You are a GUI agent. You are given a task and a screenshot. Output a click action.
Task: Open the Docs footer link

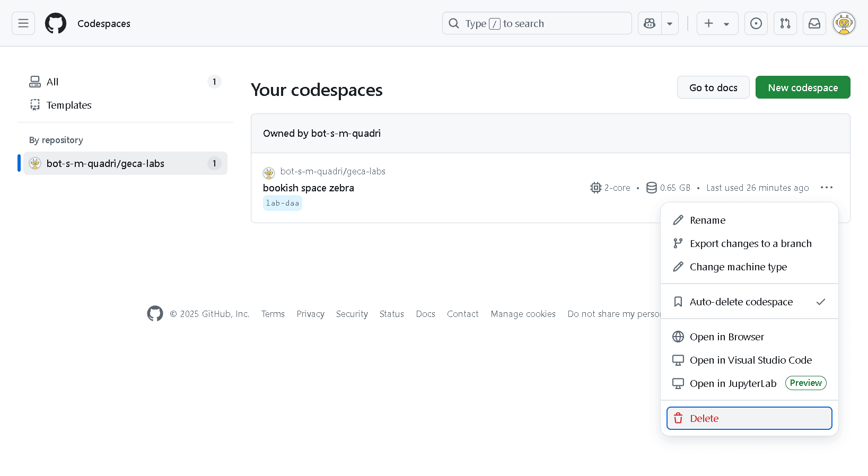[426, 314]
